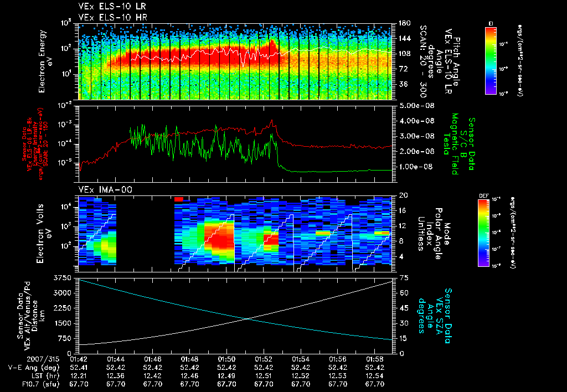Click the LST value 12.54
This screenshot has height=392, width=567.
pyautogui.click(x=375, y=376)
